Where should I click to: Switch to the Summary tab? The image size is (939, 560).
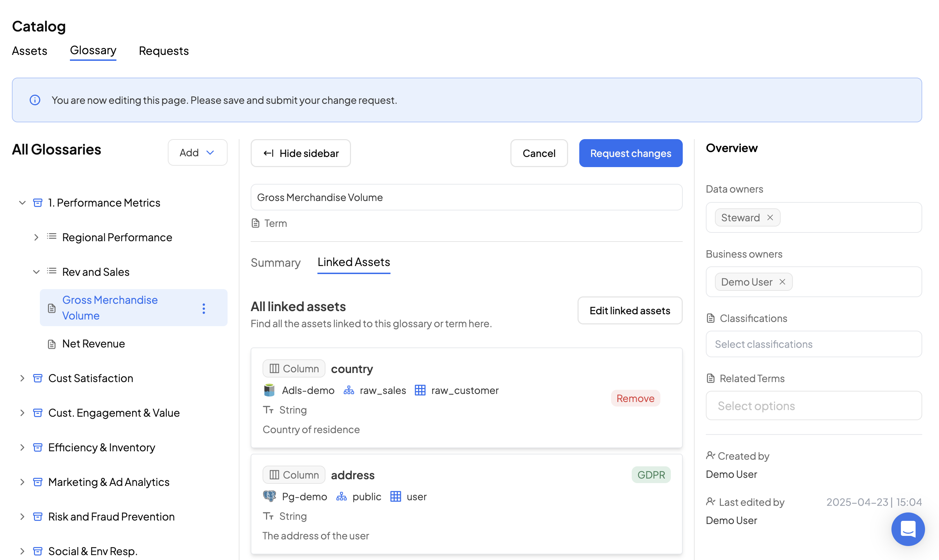(275, 262)
